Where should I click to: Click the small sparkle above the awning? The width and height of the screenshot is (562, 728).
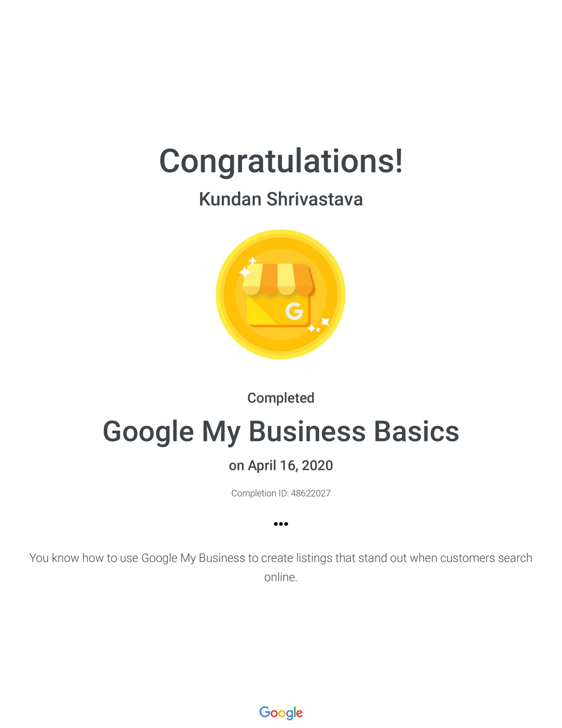pos(253,260)
